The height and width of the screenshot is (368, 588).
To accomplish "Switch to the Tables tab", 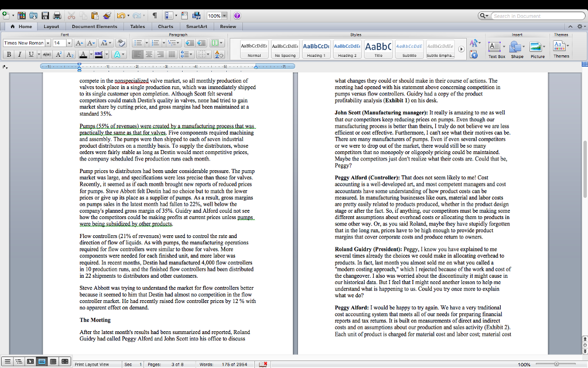I will (x=137, y=26).
